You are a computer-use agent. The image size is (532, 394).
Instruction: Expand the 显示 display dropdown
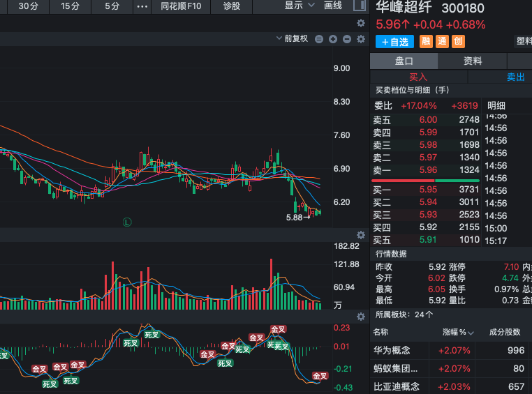[x=300, y=6]
